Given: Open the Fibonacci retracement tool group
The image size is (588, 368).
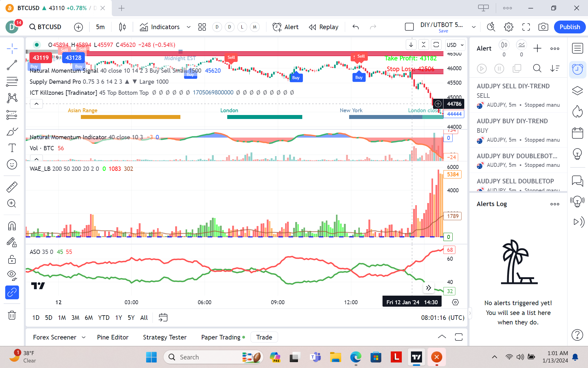Looking at the screenshot, I should pyautogui.click(x=12, y=82).
